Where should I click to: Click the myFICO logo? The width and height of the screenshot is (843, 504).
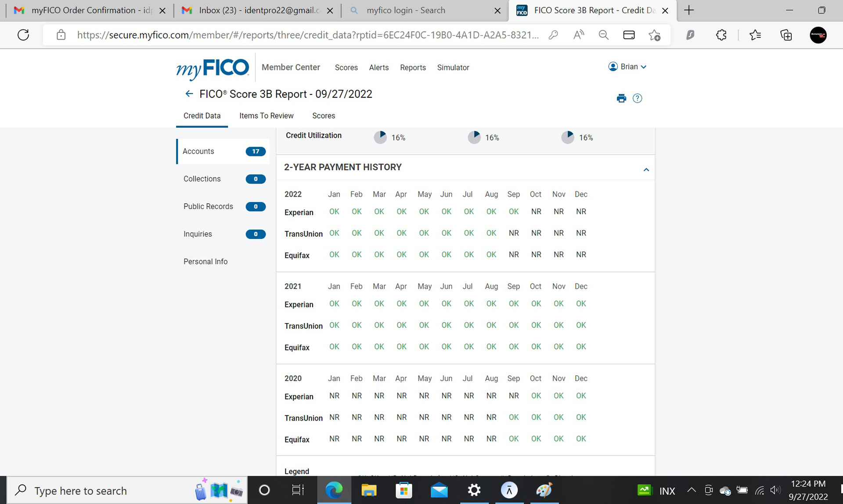pos(213,68)
